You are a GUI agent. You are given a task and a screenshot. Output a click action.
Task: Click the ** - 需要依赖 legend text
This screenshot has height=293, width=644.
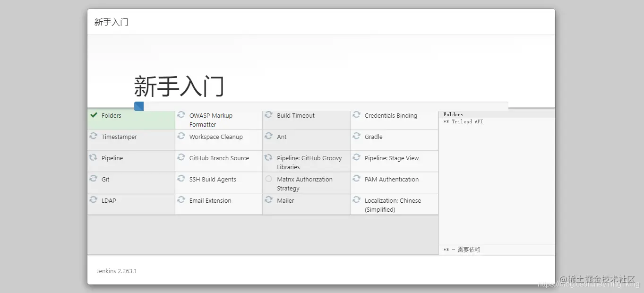click(x=462, y=250)
